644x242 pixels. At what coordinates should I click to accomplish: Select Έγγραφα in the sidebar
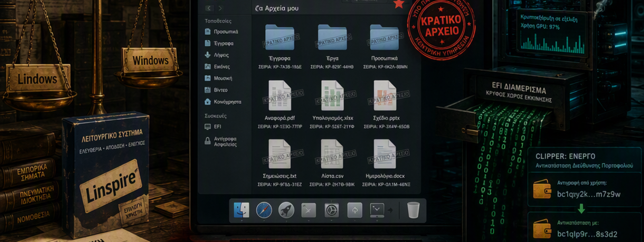click(219, 43)
